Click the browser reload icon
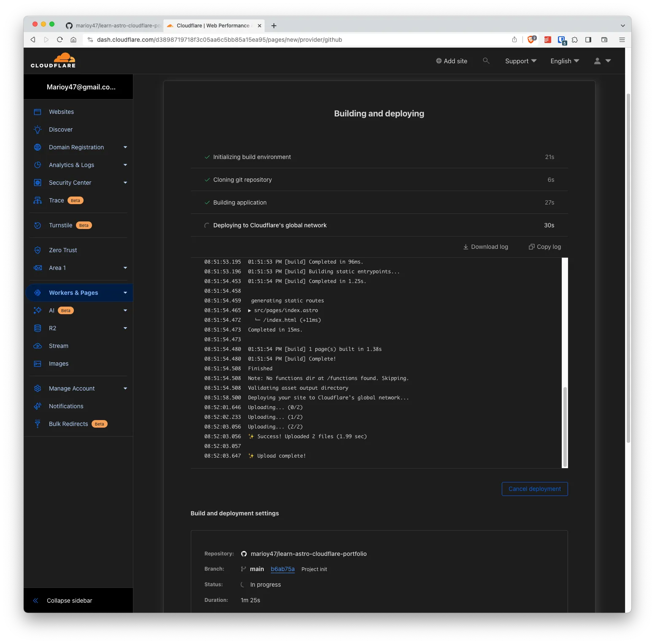 (x=60, y=40)
